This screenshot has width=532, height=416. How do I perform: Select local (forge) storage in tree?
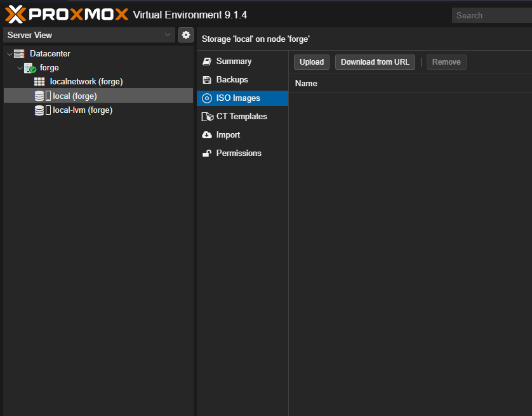pos(74,96)
